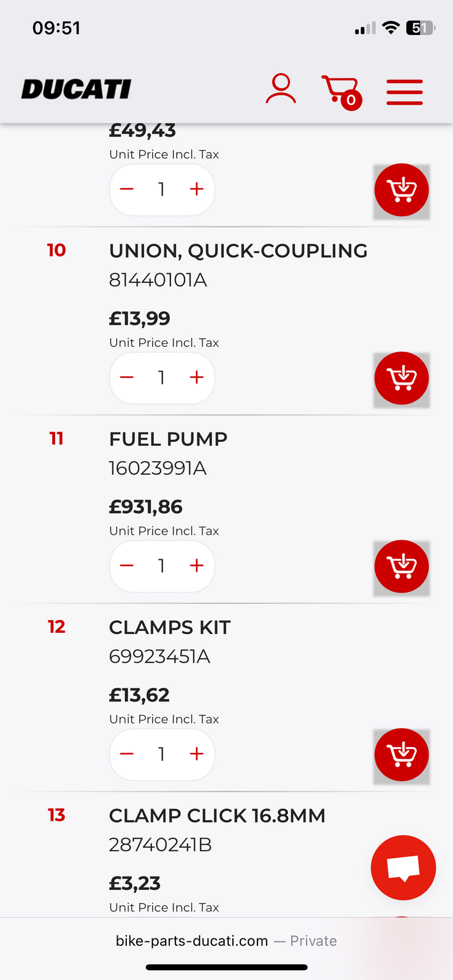The image size is (453, 980).
Task: Open the FUEL PUMP product title
Action: point(168,439)
